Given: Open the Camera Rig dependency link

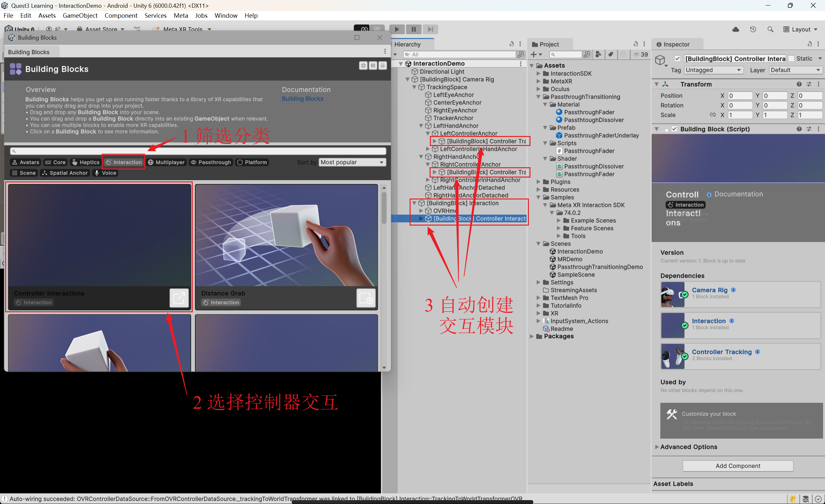Looking at the screenshot, I should (710, 290).
